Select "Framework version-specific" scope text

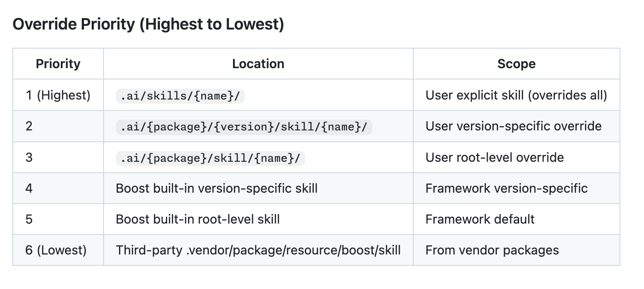(x=506, y=188)
